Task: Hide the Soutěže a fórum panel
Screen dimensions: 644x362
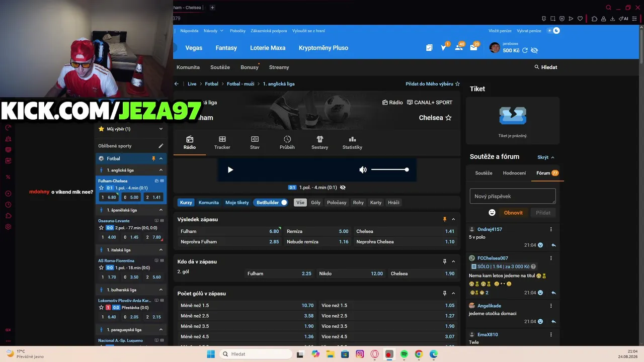Action: point(546,157)
